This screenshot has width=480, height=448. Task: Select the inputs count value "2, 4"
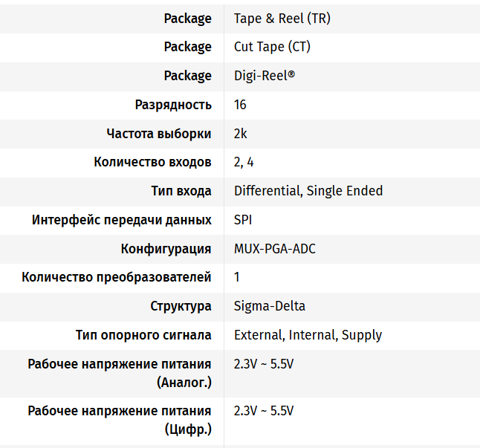coord(244,162)
